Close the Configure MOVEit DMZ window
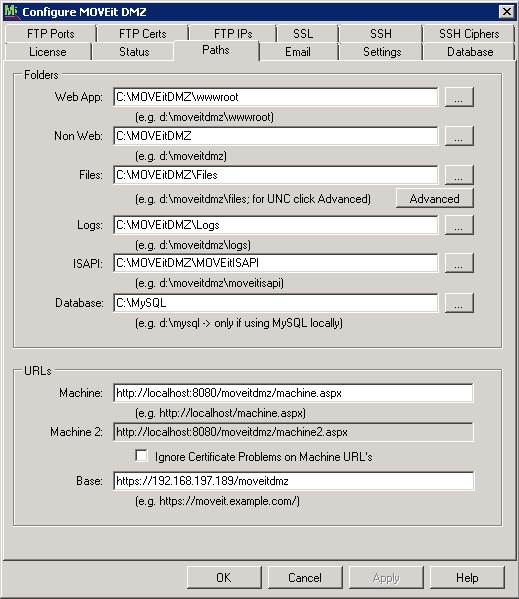The height and width of the screenshot is (599, 519). pos(506,12)
